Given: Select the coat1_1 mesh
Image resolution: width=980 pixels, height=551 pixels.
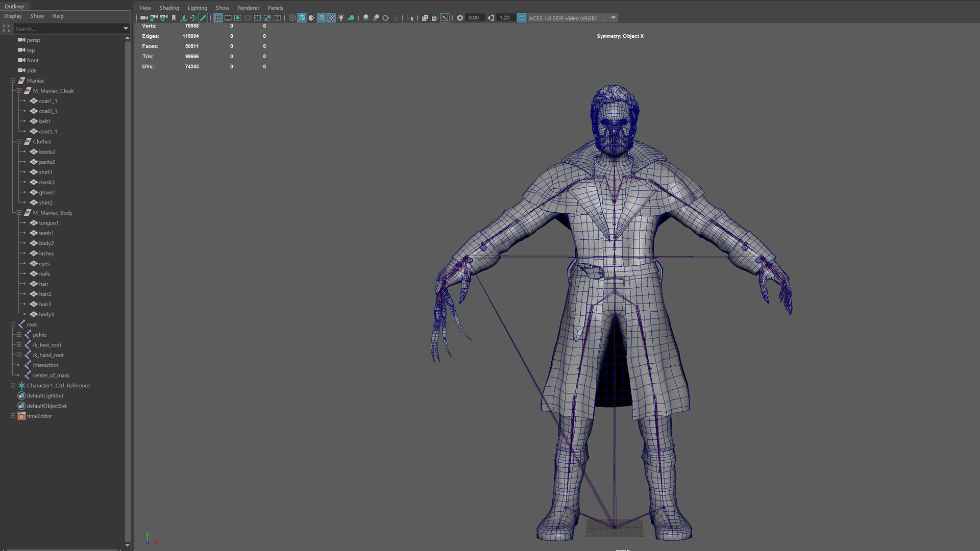Looking at the screenshot, I should (48, 101).
